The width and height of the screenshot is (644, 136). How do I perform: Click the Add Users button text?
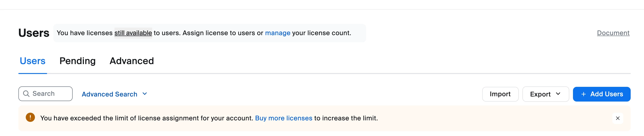(607, 94)
